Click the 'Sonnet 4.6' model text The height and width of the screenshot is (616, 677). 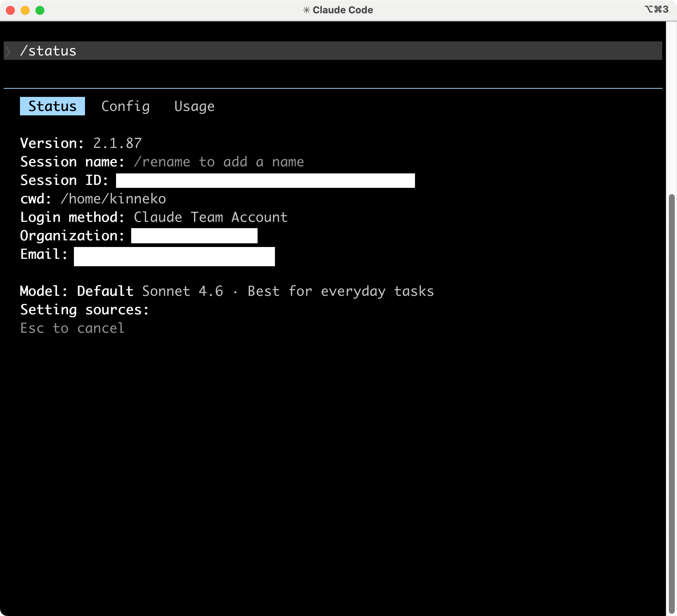tap(183, 291)
